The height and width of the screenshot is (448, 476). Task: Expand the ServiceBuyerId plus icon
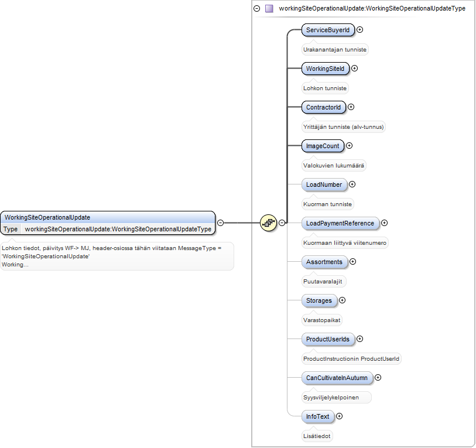click(359, 30)
